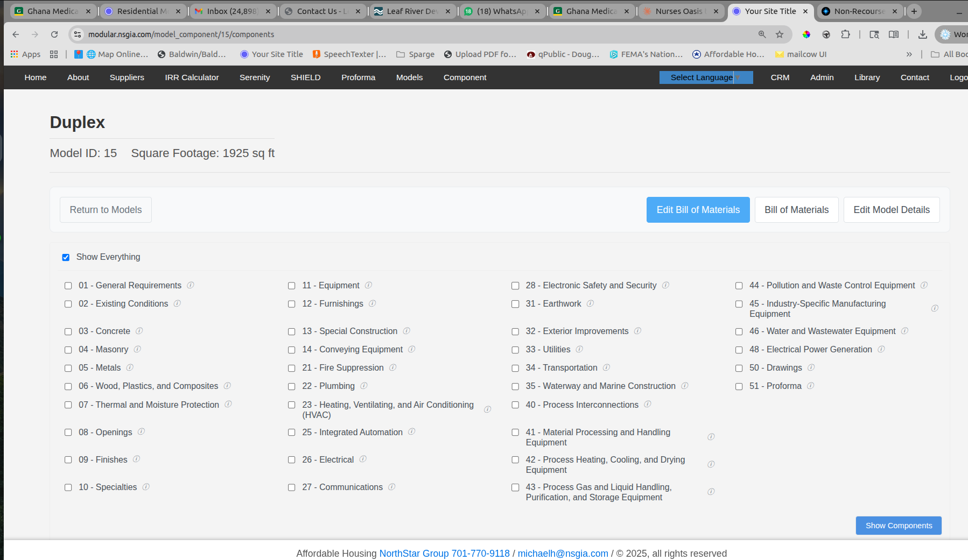Click info icon next to 31 - Earthwork

tap(590, 303)
